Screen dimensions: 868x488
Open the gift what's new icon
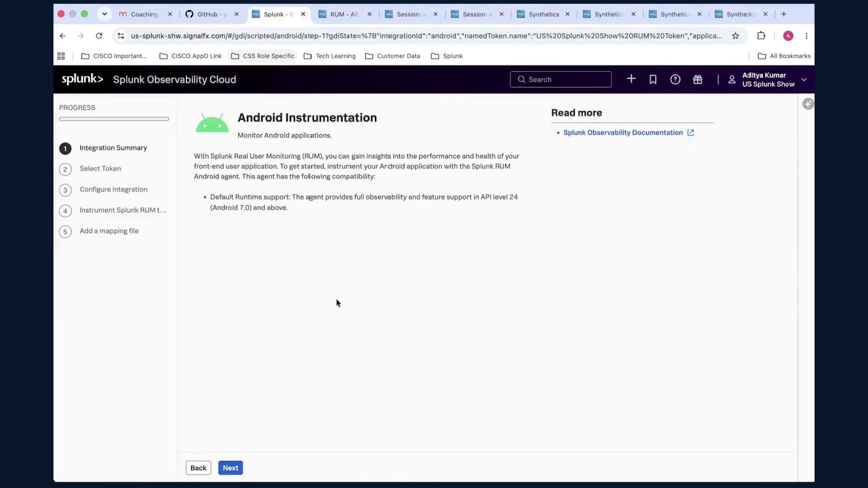click(698, 80)
